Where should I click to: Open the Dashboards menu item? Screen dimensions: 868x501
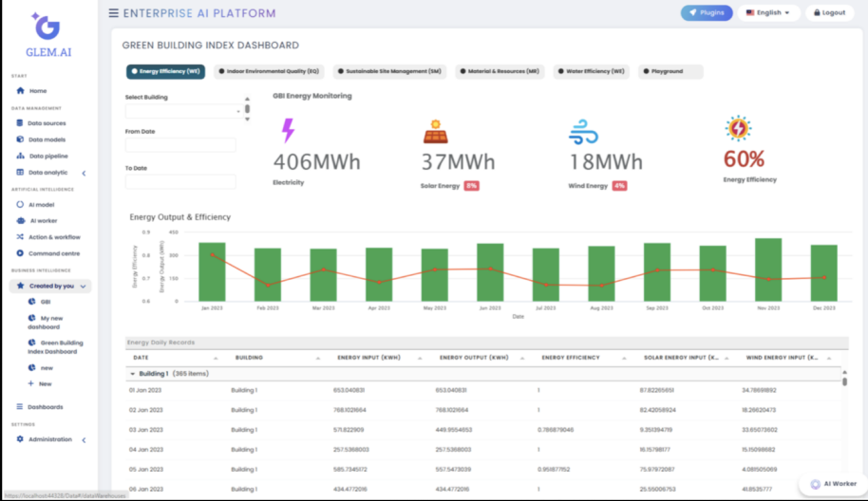45,407
